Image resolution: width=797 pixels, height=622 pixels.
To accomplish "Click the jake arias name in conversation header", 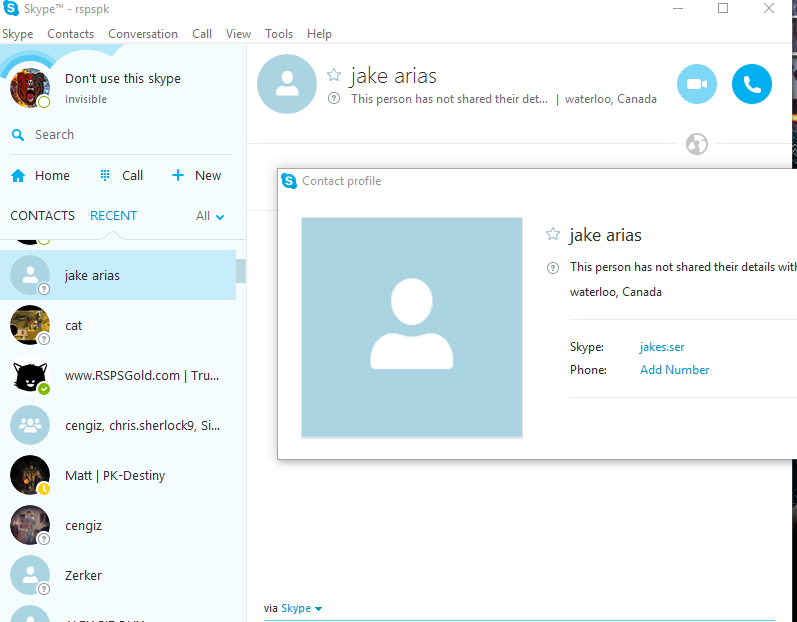I will (393, 76).
